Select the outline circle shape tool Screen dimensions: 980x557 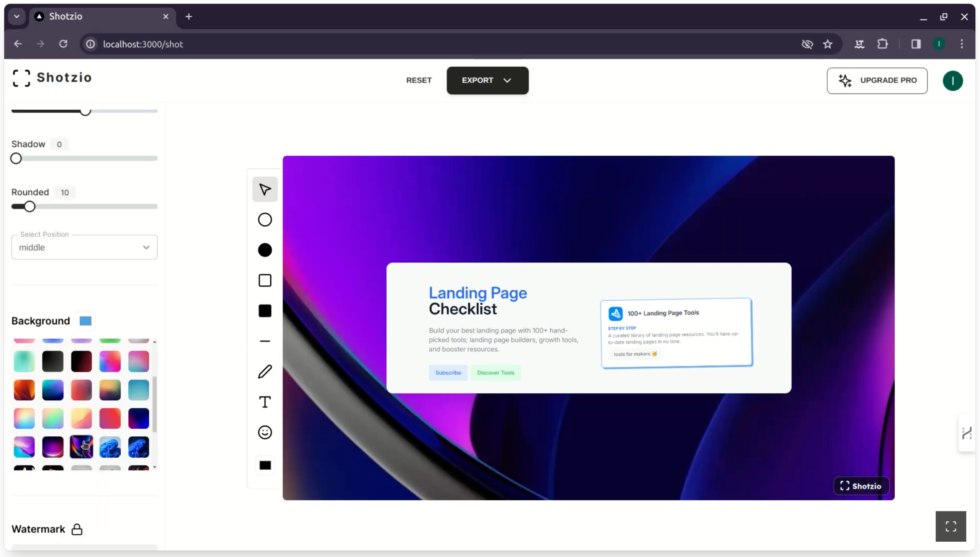tap(265, 220)
